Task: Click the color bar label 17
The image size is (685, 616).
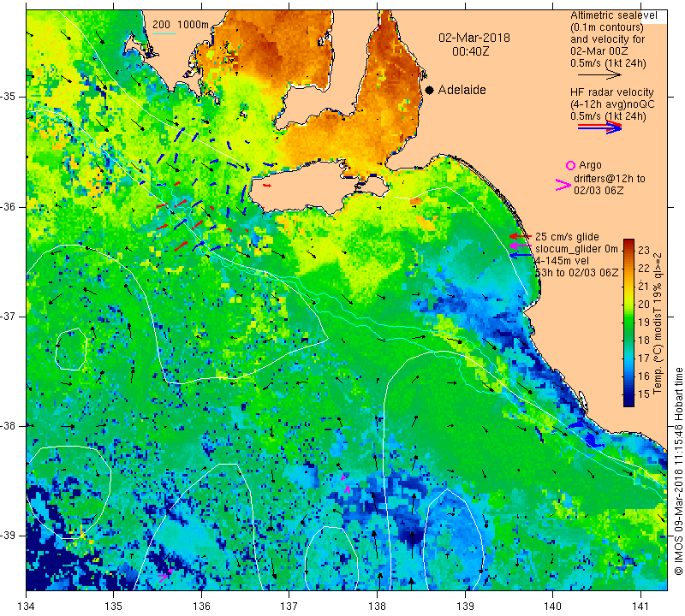Action: click(x=644, y=358)
